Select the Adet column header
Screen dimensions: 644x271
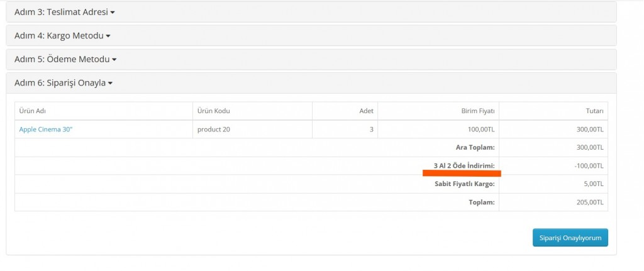coord(366,111)
